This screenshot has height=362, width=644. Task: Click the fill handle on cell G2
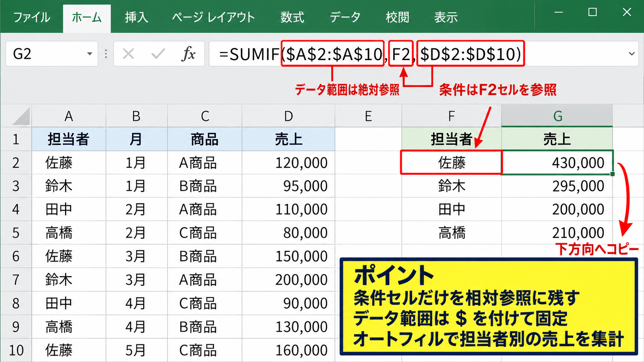tap(612, 174)
